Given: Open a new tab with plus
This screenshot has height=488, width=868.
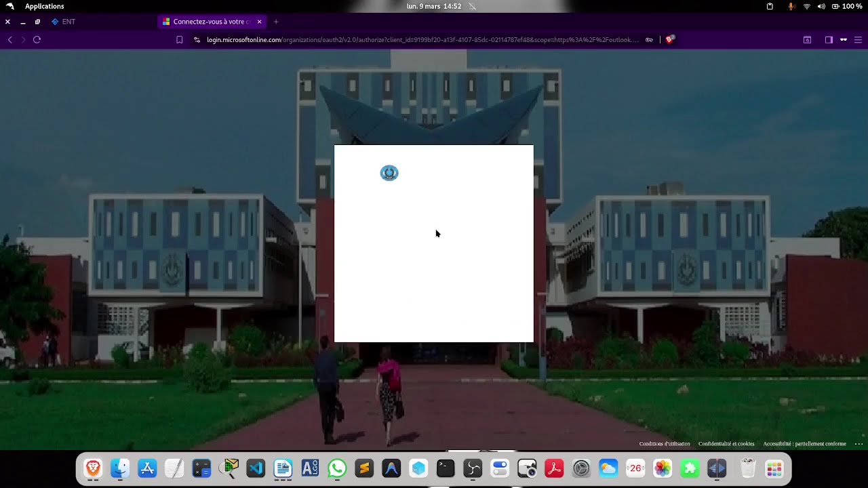Looking at the screenshot, I should tap(276, 22).
